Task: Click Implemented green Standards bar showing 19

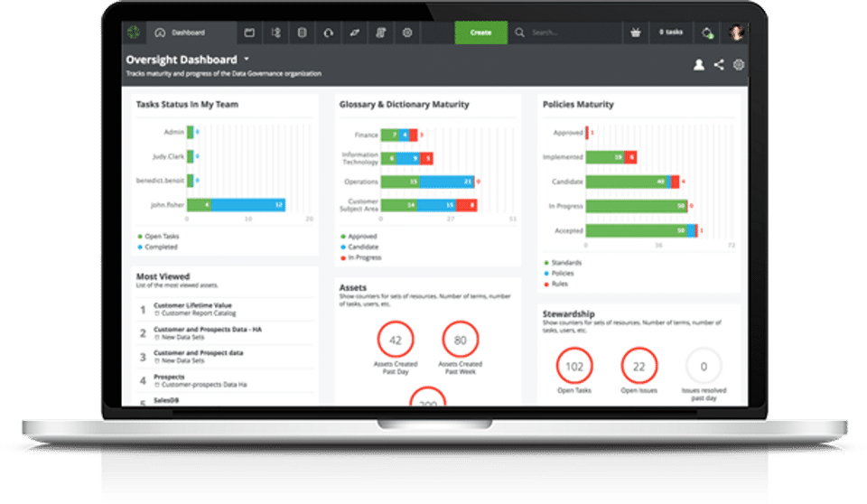Action: point(605,158)
